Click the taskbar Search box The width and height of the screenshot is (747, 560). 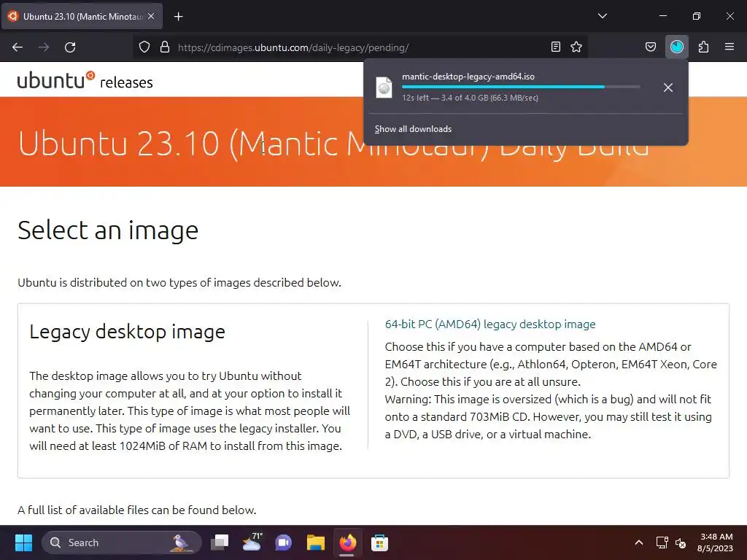pyautogui.click(x=122, y=542)
